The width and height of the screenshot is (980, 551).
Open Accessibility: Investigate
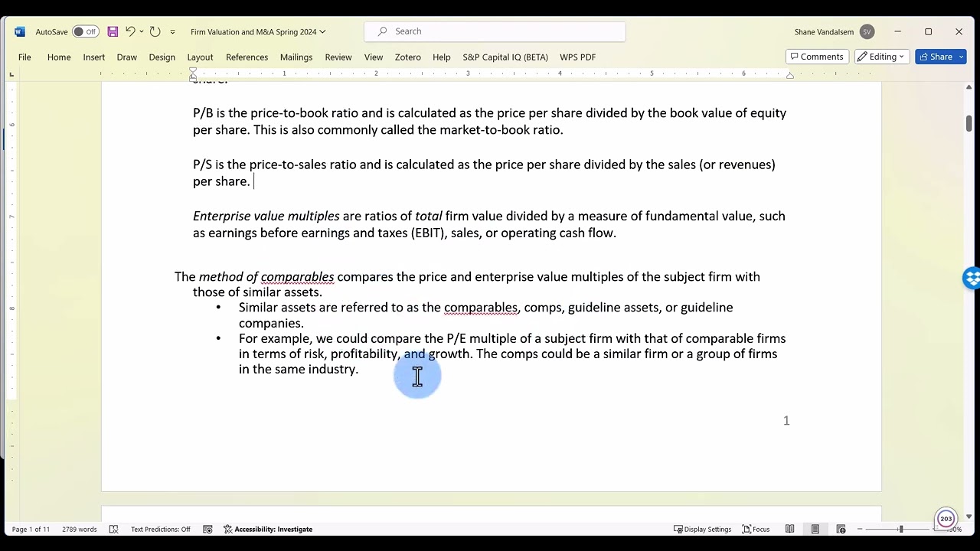[x=268, y=530]
